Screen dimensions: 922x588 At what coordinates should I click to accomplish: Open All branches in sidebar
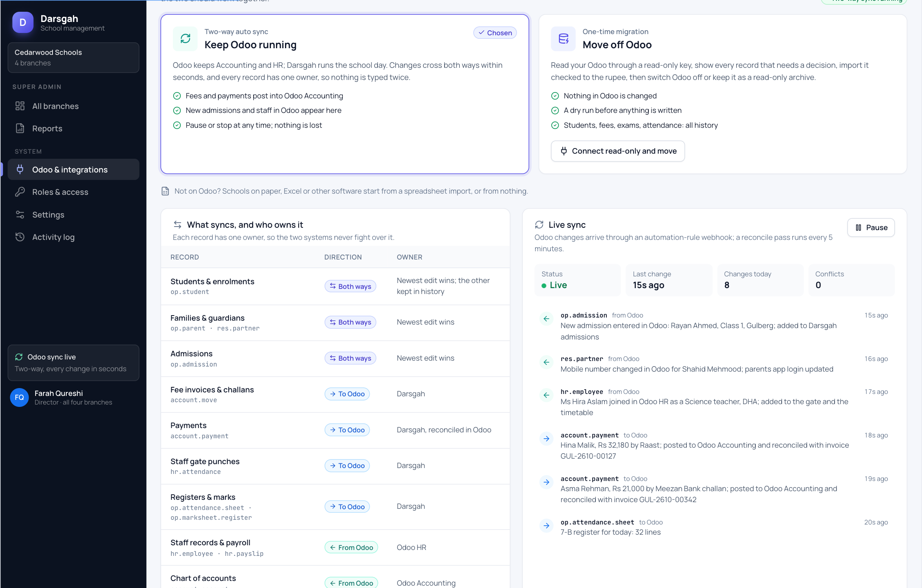[73, 106]
